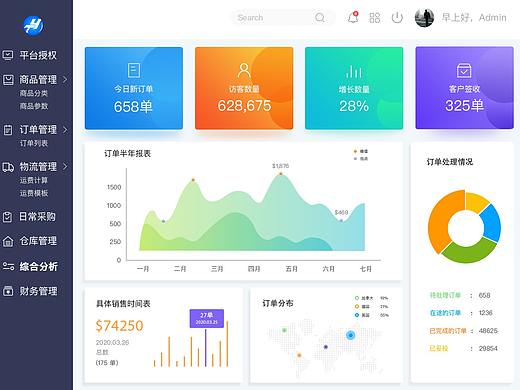
Task: Open the 物流管理 menu label
Action: (38, 166)
